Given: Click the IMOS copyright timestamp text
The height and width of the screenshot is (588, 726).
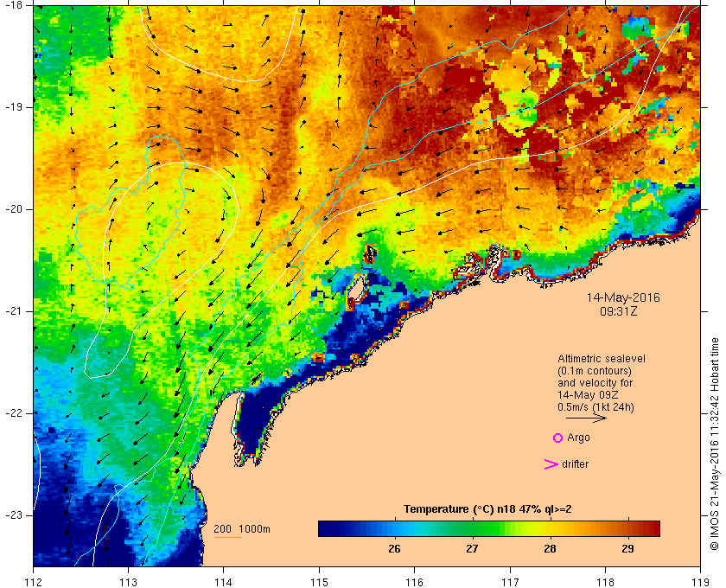Looking at the screenshot, I should [x=714, y=444].
